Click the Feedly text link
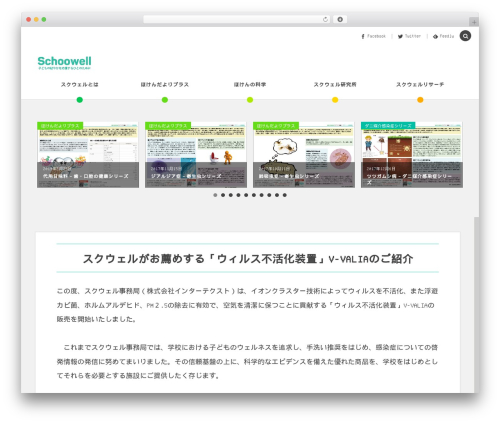Image resolution: width=500 pixels, height=423 pixels. 447,36
